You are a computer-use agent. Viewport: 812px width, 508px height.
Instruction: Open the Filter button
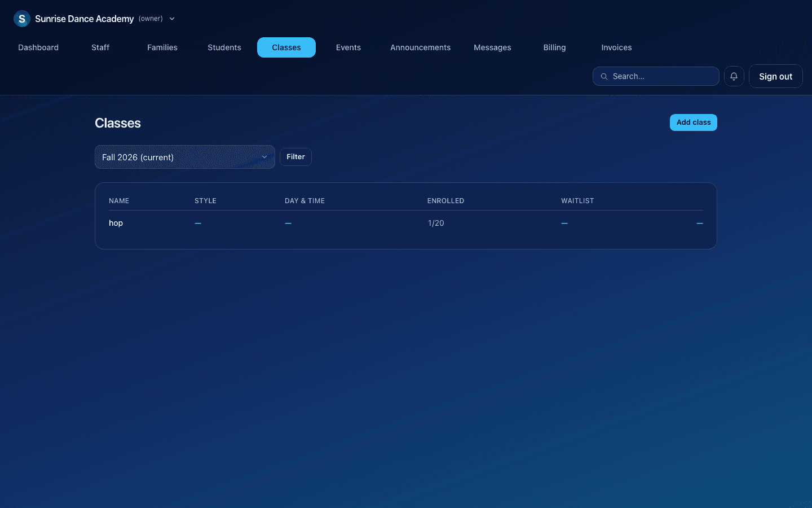[x=295, y=157]
